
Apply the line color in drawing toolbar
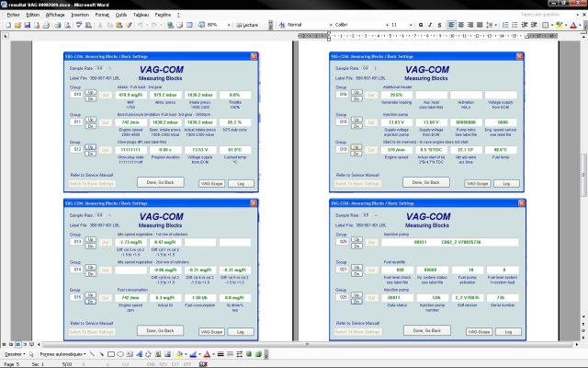[193, 354]
